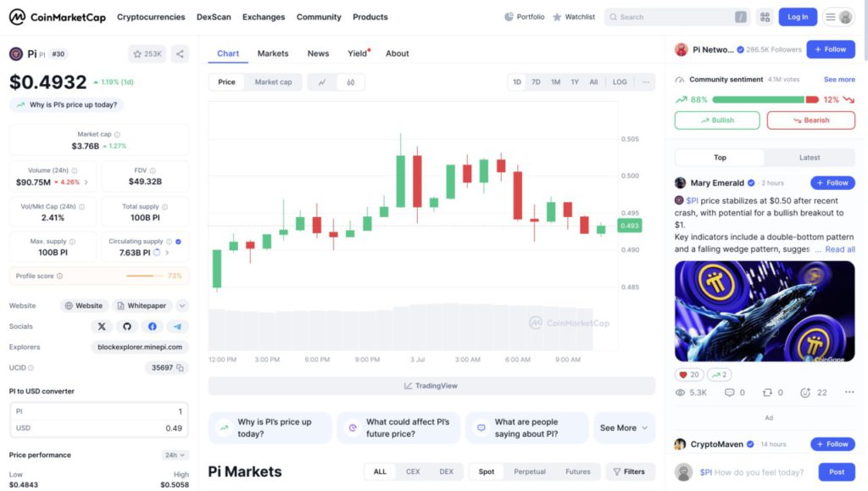Screen dimensions: 868x491
Task: Copy the UCID 35697 value
Action: click(180, 367)
